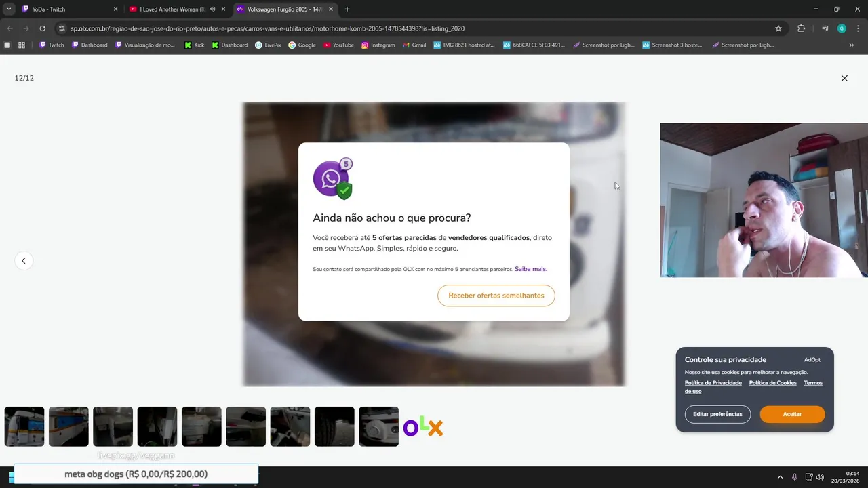Open the Saiba mais link
The image size is (868, 488).
(531, 269)
